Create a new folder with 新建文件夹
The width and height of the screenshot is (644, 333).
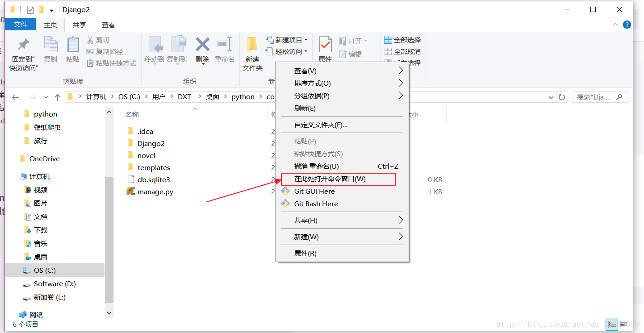click(x=252, y=54)
